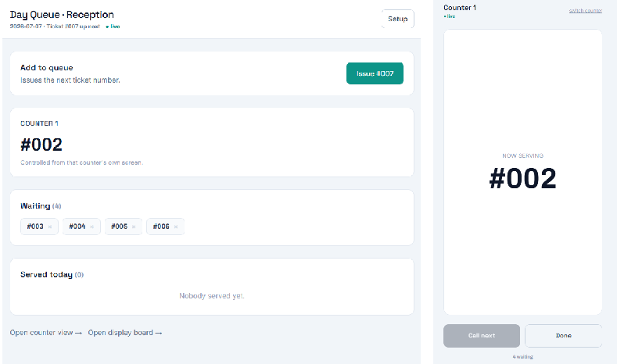This screenshot has height=364, width=617.
Task: Click the COUNTER 1 card #002 number
Action: (x=41, y=145)
